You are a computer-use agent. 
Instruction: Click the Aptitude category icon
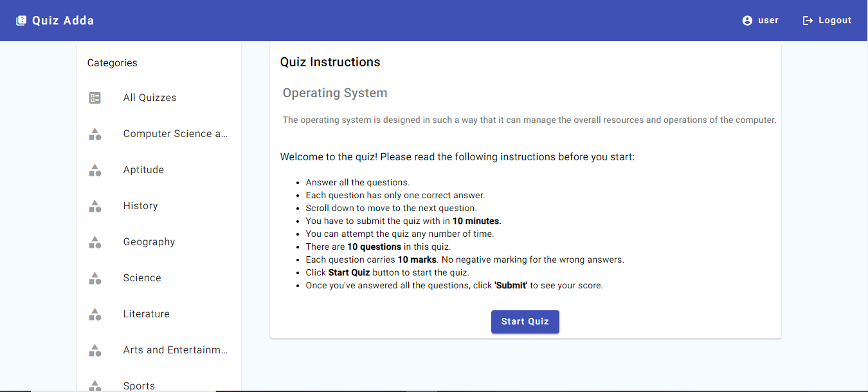95,170
